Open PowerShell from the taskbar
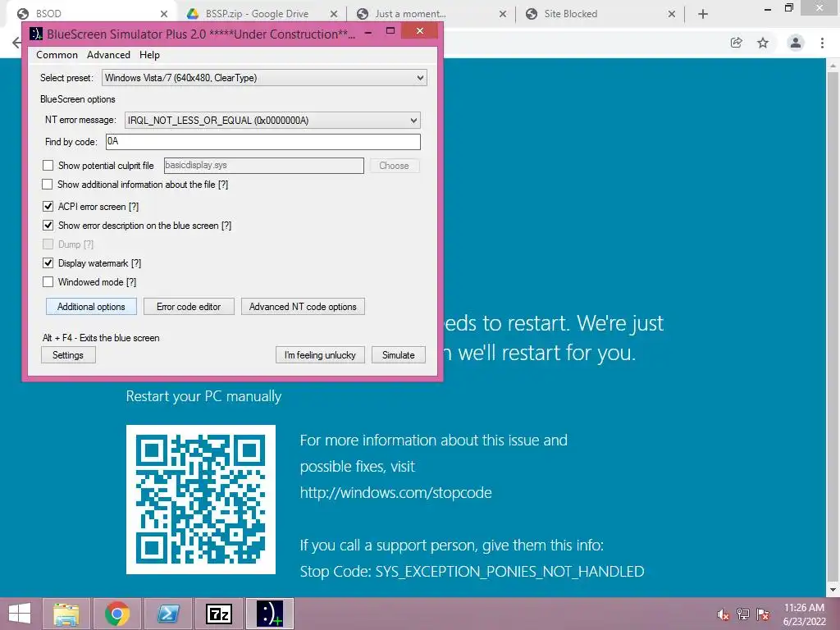Screen dimensions: 840x630 (168, 614)
